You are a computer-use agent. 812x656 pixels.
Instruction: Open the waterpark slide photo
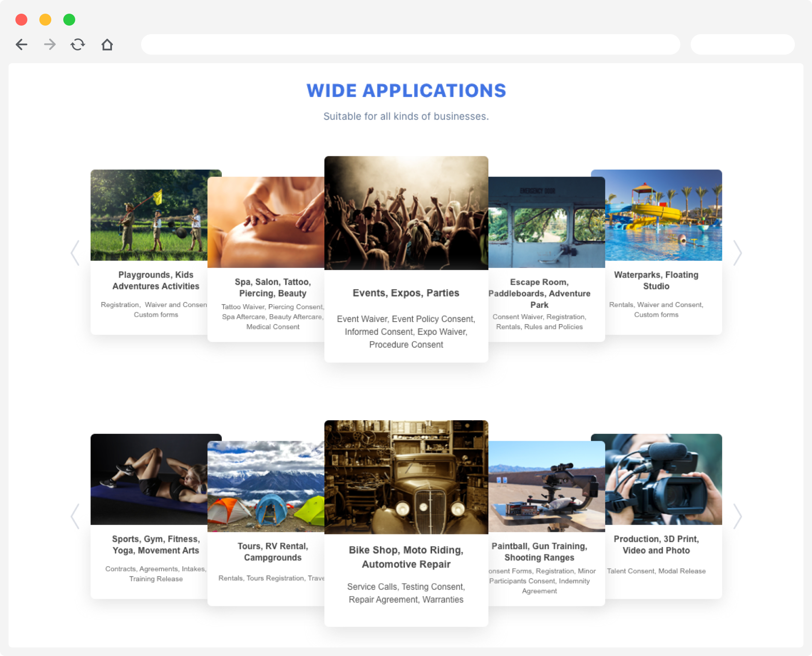(664, 215)
